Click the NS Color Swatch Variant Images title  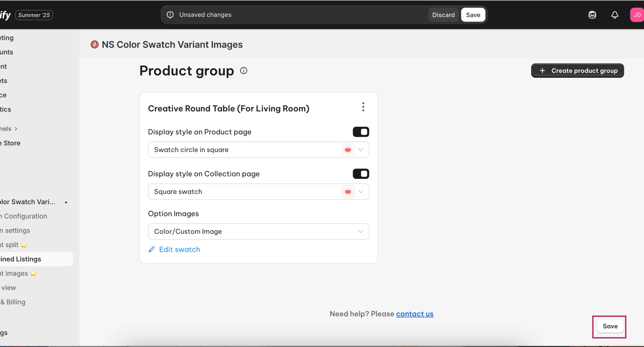172,45
